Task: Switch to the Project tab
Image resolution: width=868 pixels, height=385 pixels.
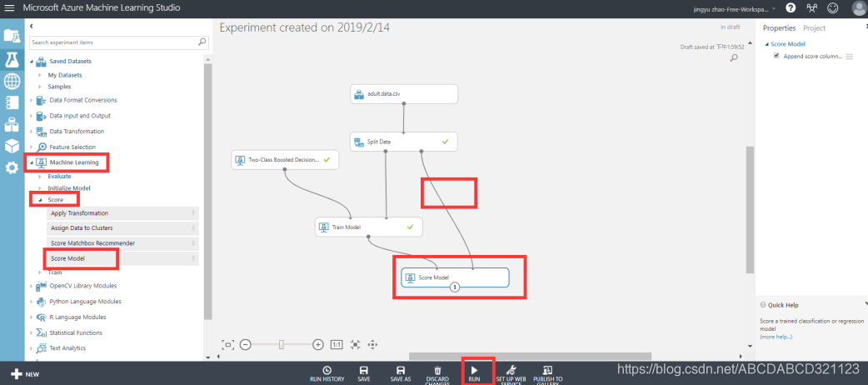Action: pos(814,27)
